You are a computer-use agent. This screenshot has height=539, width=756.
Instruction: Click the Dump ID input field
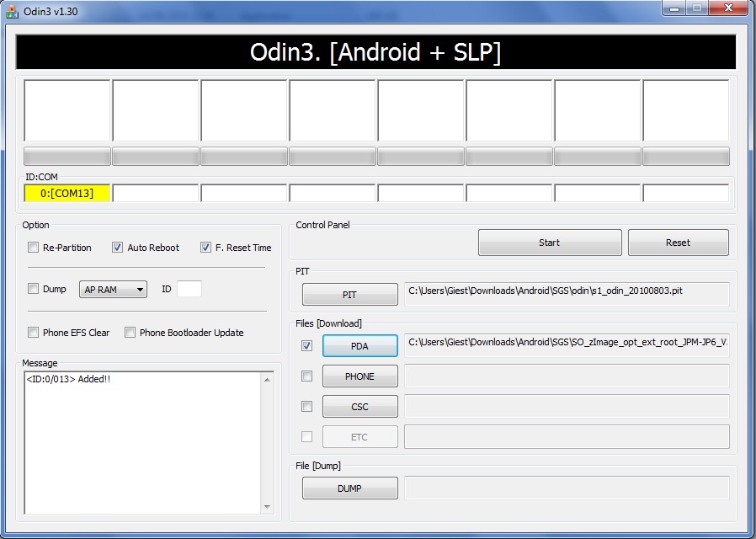(x=189, y=289)
